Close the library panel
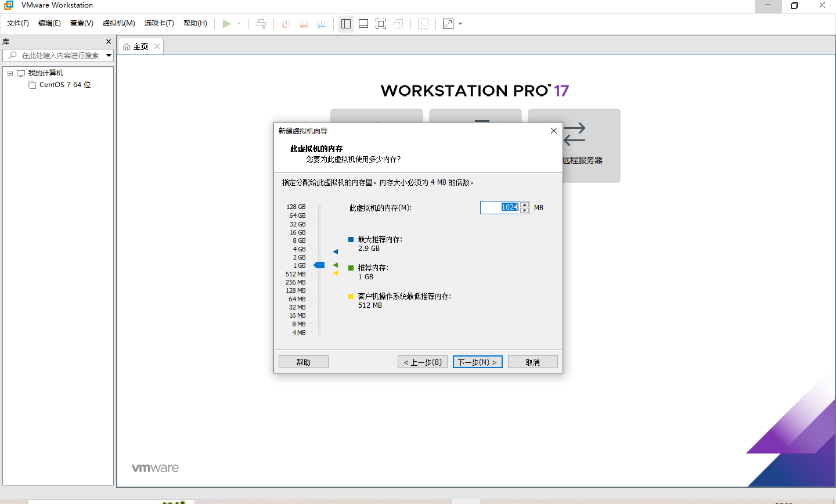This screenshot has height=504, width=836. (x=109, y=42)
